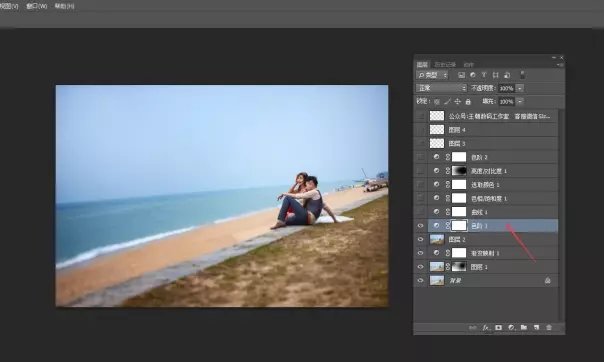
Task: Click the adjustment icon of 选取颜色 1 layer
Action: (436, 184)
